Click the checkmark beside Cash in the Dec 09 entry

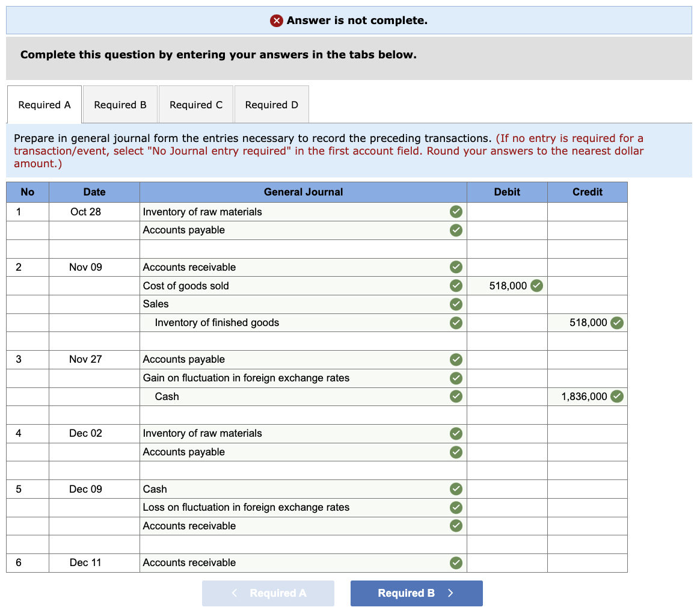click(456, 489)
